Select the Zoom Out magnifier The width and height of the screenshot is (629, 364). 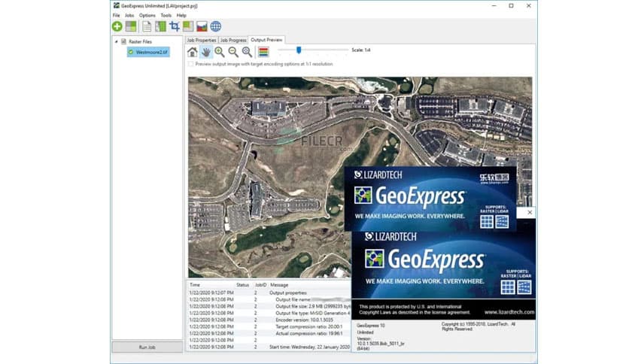(233, 52)
